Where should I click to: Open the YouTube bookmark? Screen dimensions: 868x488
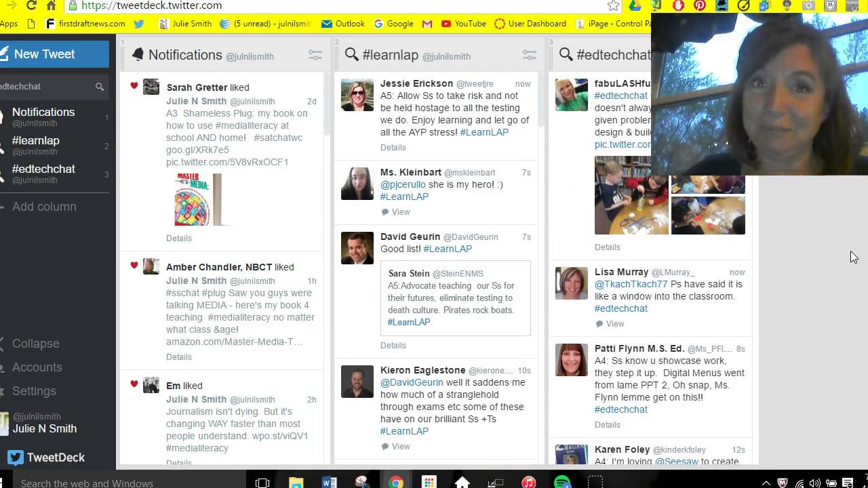[x=463, y=24]
